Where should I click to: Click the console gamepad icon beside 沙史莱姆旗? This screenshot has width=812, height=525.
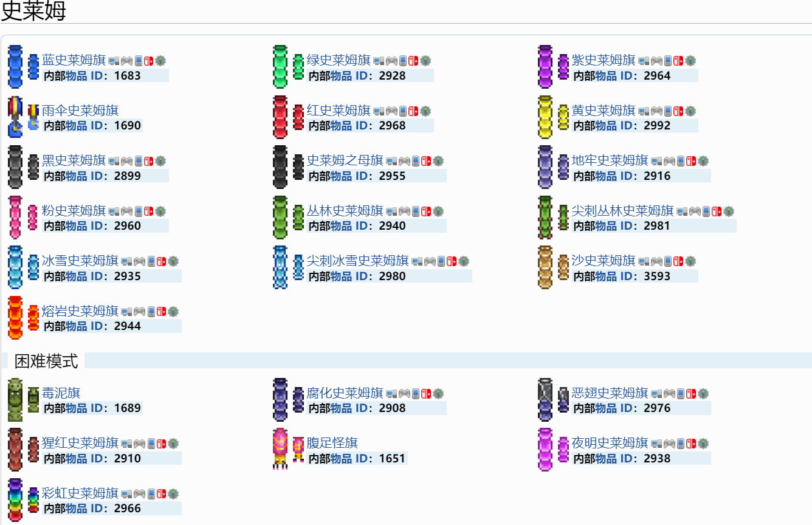click(x=656, y=261)
